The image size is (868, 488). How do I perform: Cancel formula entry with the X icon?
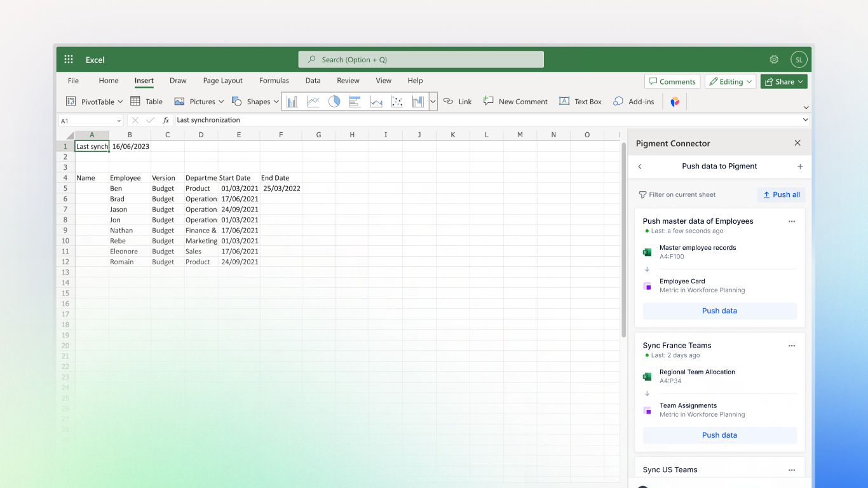click(135, 120)
